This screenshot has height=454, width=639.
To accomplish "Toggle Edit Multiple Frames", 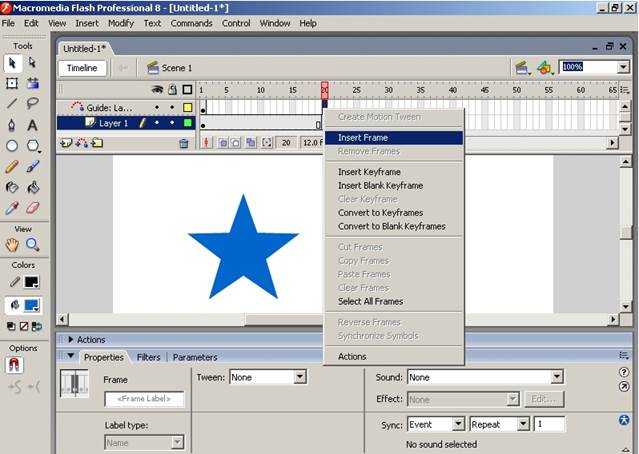I will 251,142.
